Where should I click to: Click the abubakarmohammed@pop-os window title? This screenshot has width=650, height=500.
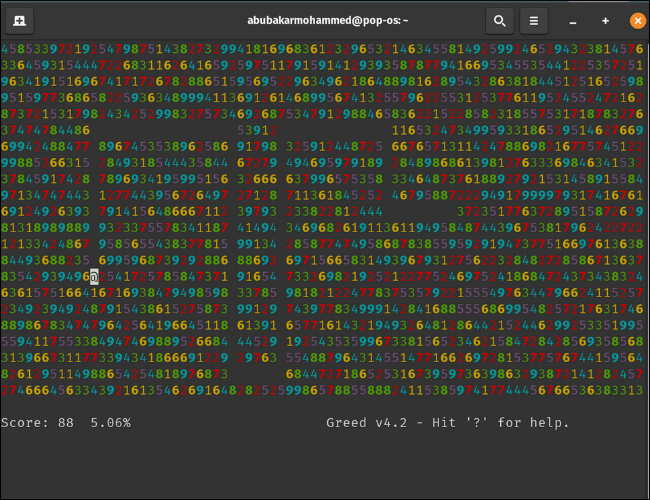[x=324, y=20]
